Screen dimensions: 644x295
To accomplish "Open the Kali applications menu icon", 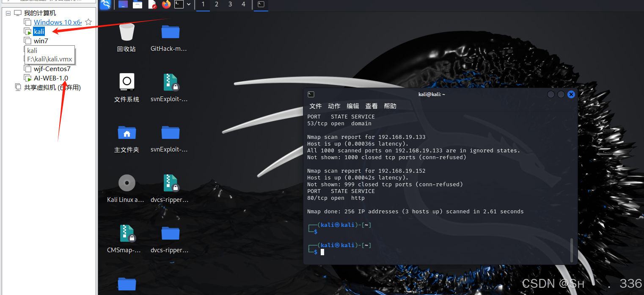I will coord(105,5).
